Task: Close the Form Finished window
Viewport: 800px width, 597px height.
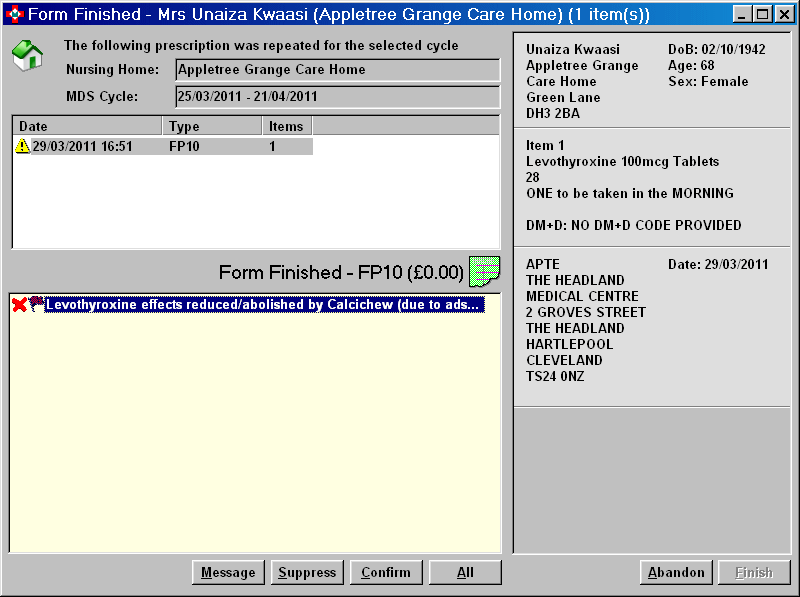Action: pos(782,14)
